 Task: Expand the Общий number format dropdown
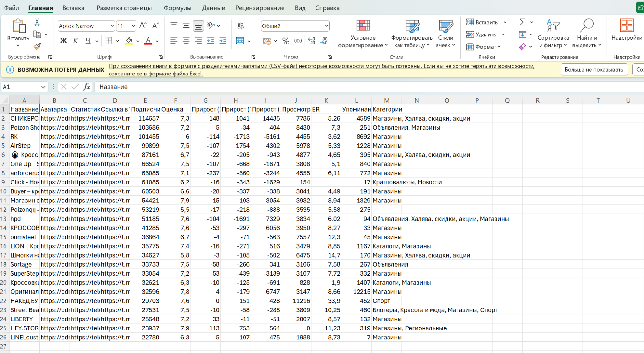coord(326,26)
